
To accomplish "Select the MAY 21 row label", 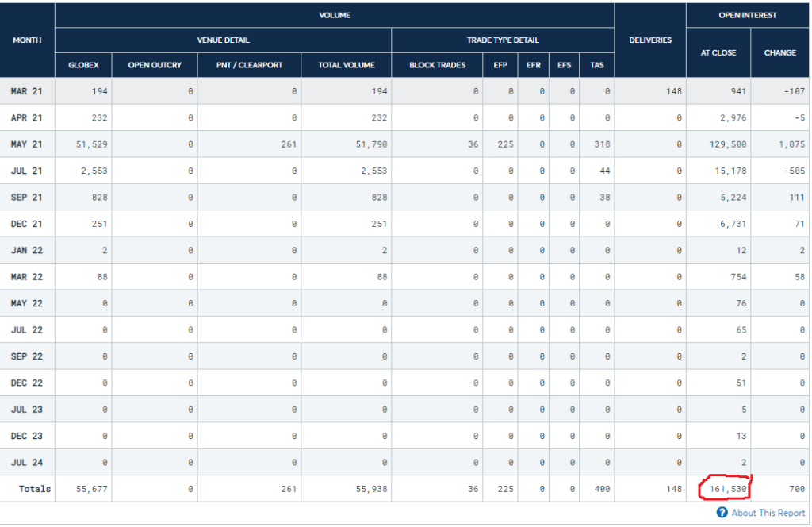I will (x=28, y=144).
